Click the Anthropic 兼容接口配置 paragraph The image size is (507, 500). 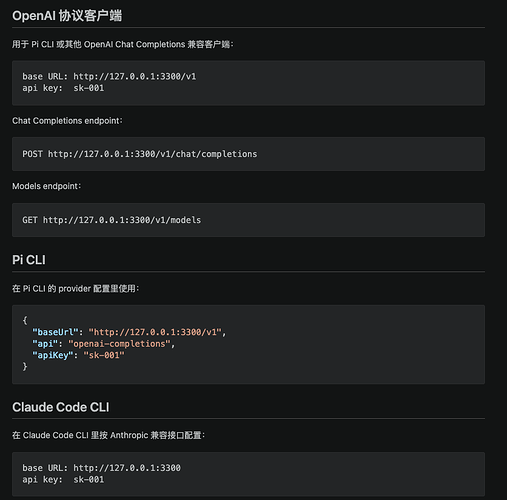point(109,435)
